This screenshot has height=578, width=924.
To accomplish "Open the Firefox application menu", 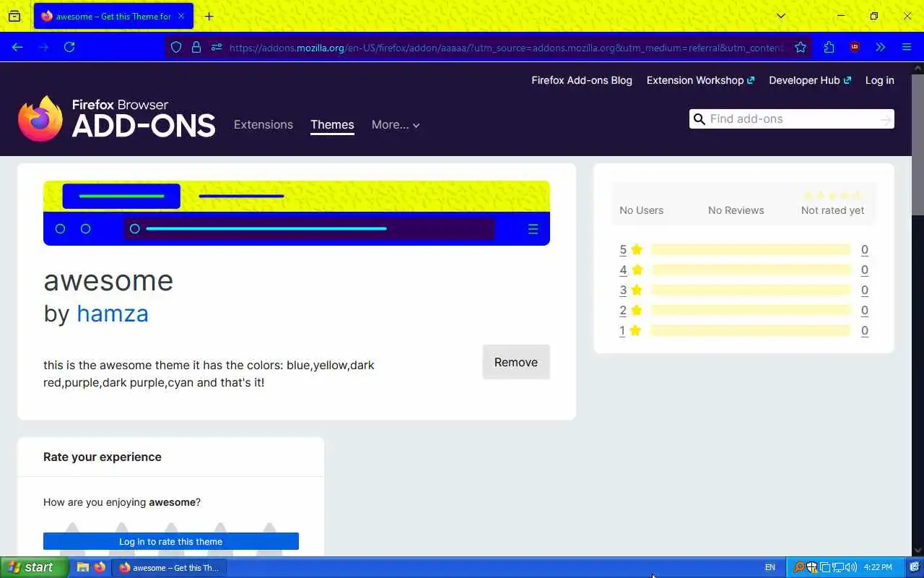I will (x=907, y=47).
